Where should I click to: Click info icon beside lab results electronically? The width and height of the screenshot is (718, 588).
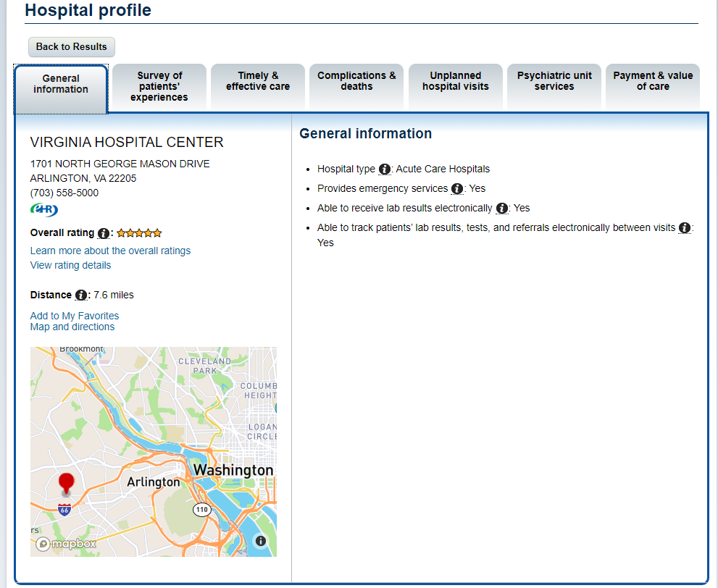click(502, 209)
